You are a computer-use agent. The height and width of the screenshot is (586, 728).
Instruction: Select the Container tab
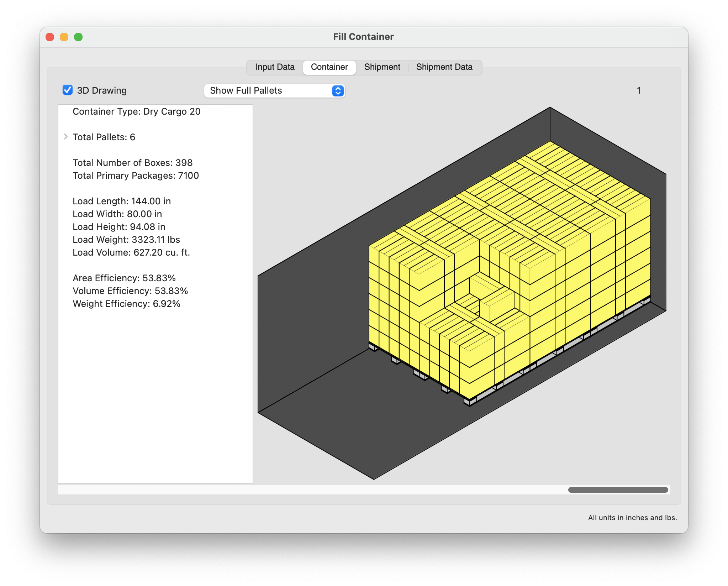(x=329, y=67)
